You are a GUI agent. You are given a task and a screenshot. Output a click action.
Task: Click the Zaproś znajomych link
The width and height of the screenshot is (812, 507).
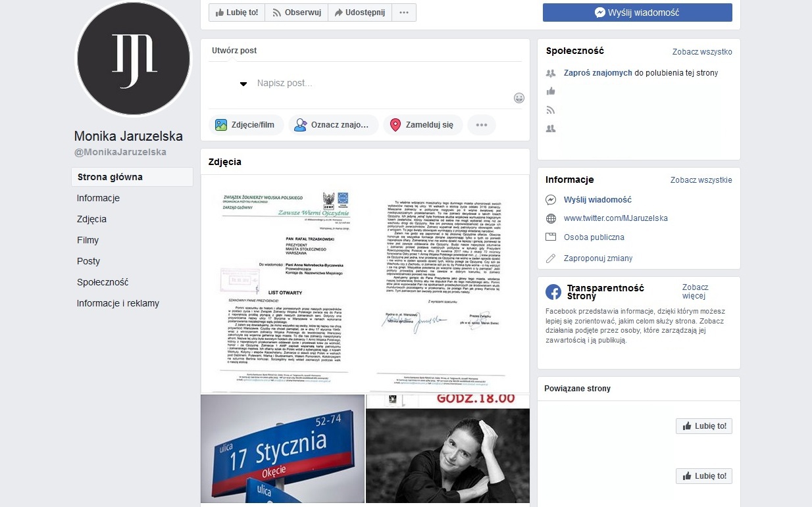point(598,73)
